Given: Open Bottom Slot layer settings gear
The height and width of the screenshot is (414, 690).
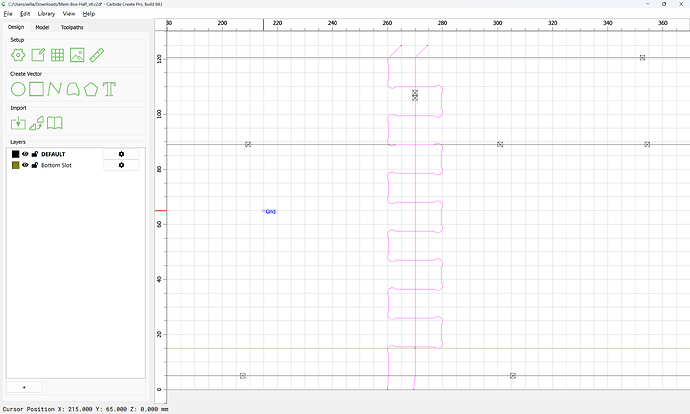Looking at the screenshot, I should tap(121, 165).
